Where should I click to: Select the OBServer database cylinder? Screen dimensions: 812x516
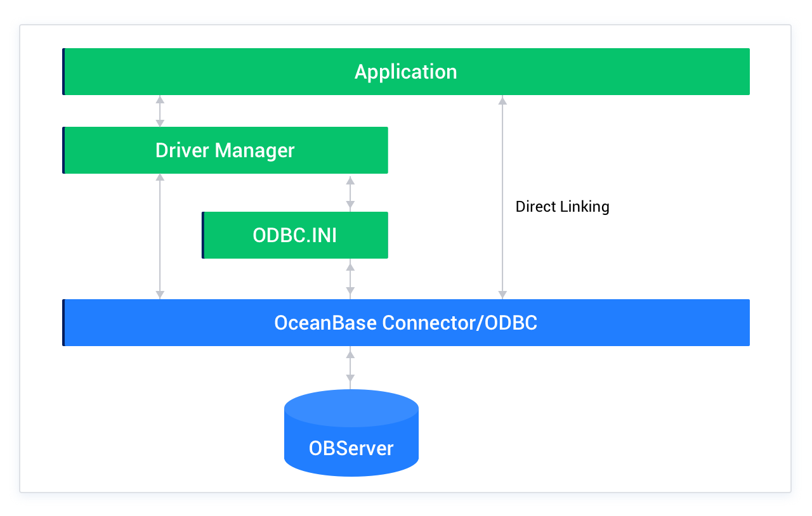tap(351, 431)
